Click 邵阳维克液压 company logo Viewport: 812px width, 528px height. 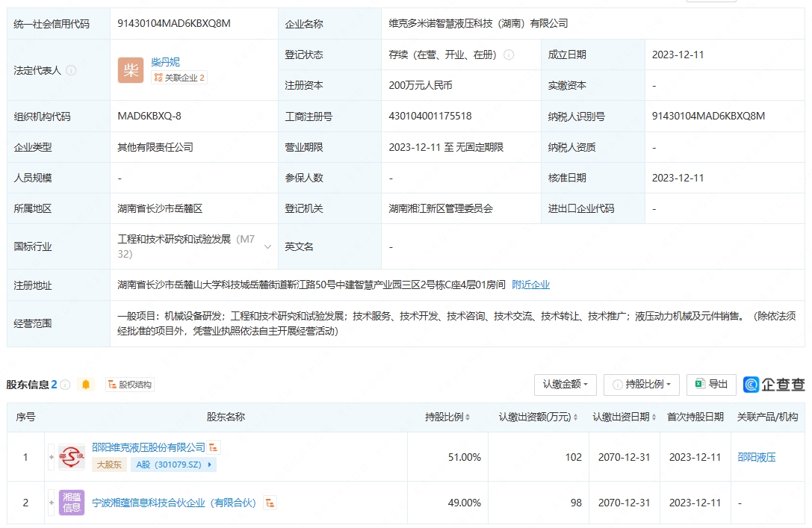(x=72, y=457)
